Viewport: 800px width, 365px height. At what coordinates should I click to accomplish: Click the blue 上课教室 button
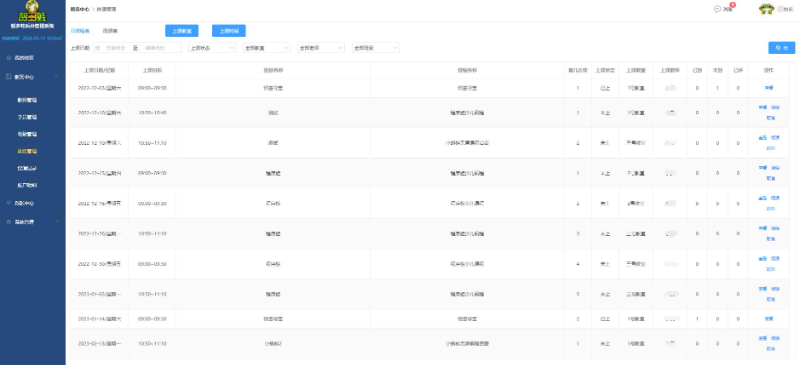point(182,31)
